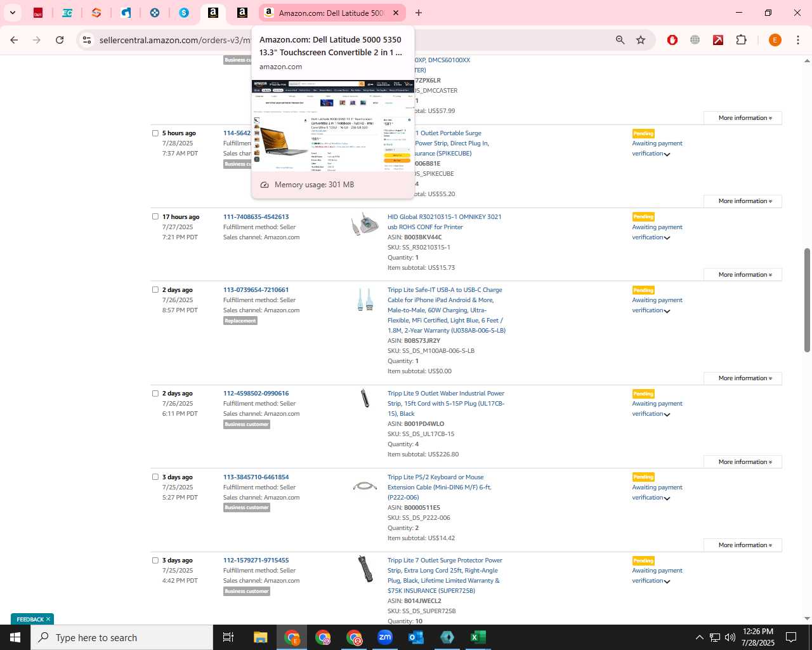Switch to the first Amazon 'a' tab
This screenshot has width=812, height=650.
pos(213,13)
